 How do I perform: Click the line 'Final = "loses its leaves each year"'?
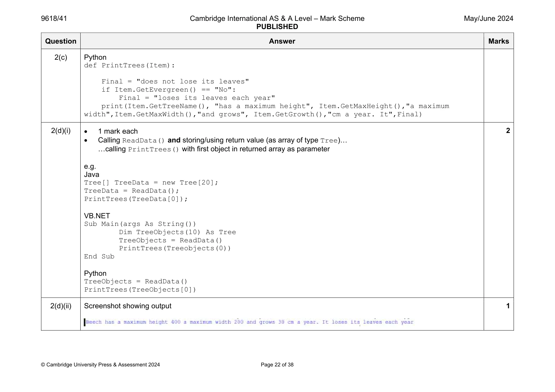(197, 98)
